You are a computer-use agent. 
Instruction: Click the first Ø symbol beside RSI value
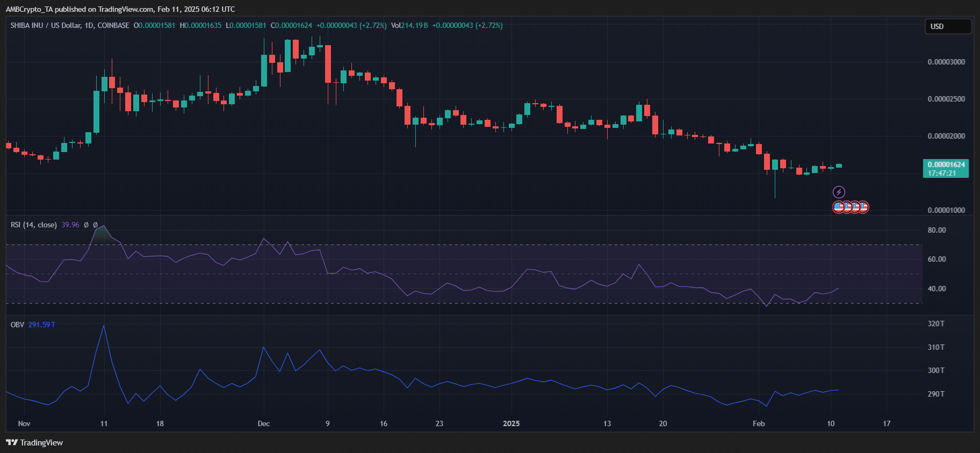coord(86,225)
